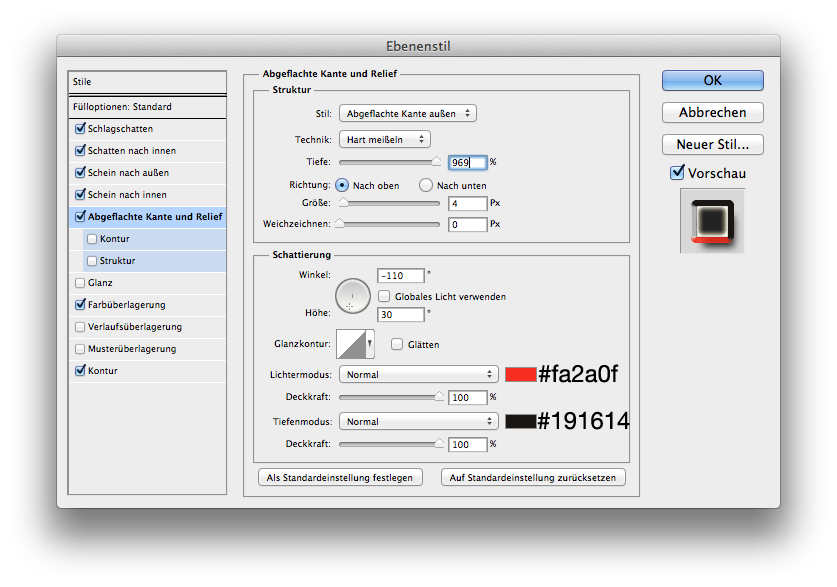
Task: Click Als Standardeinstellung festlegen
Action: pos(340,478)
